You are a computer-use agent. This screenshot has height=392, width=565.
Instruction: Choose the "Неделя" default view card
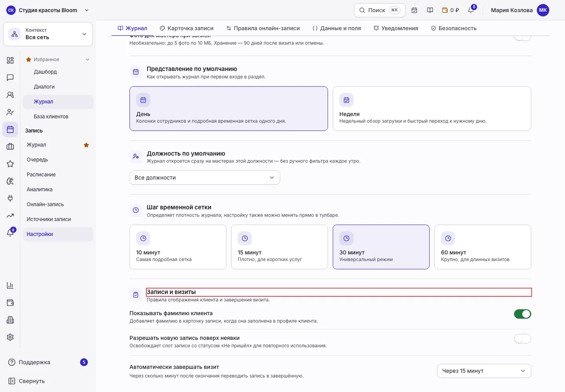[432, 109]
